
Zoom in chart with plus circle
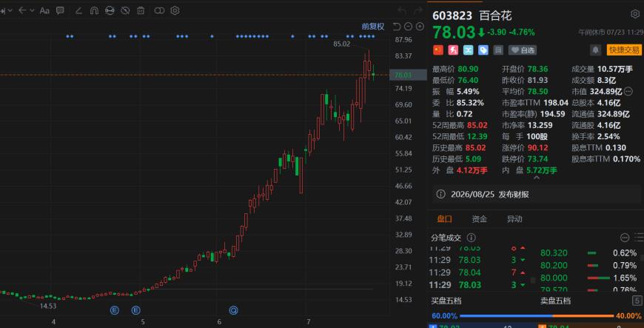tap(420, 27)
